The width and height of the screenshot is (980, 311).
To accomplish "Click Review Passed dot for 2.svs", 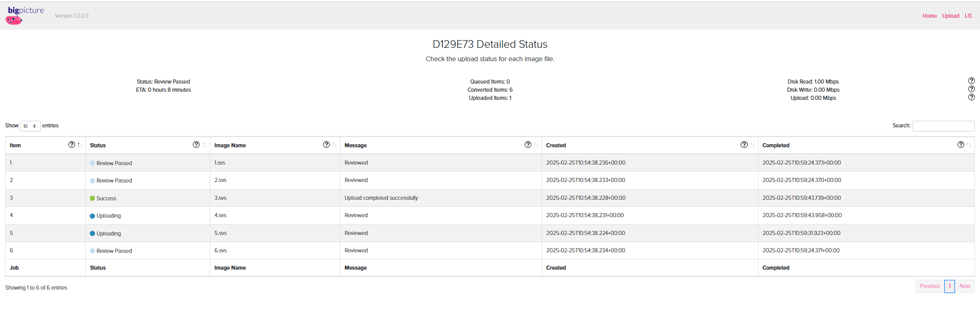I will [92, 180].
